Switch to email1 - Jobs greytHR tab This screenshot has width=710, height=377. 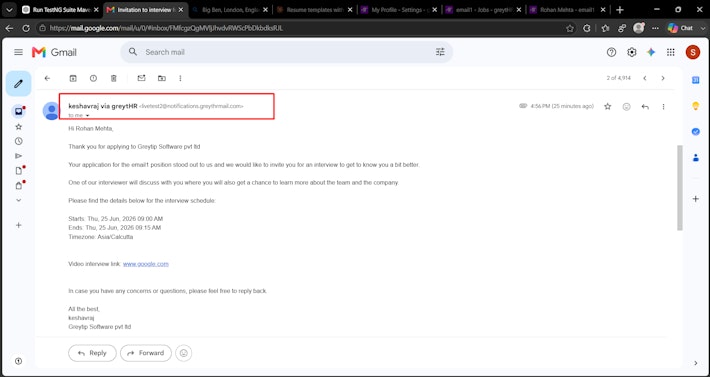483,10
